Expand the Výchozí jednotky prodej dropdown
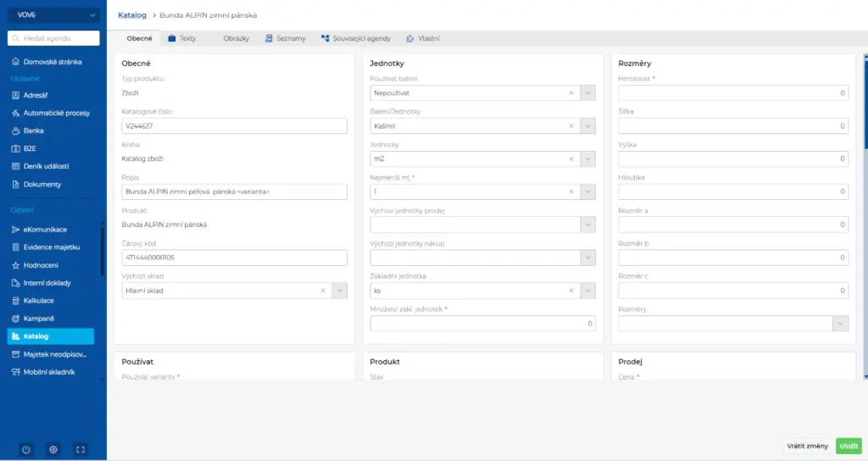Viewport: 868px width, 461px height. click(587, 225)
